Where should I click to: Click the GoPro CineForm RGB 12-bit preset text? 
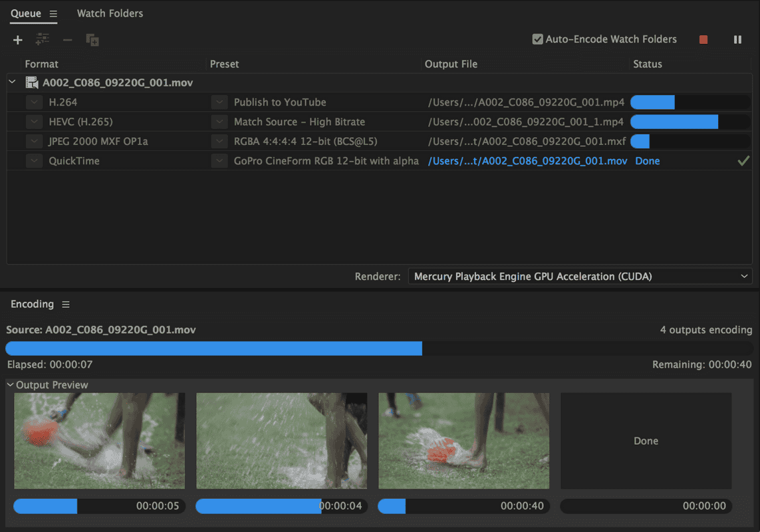click(x=326, y=161)
